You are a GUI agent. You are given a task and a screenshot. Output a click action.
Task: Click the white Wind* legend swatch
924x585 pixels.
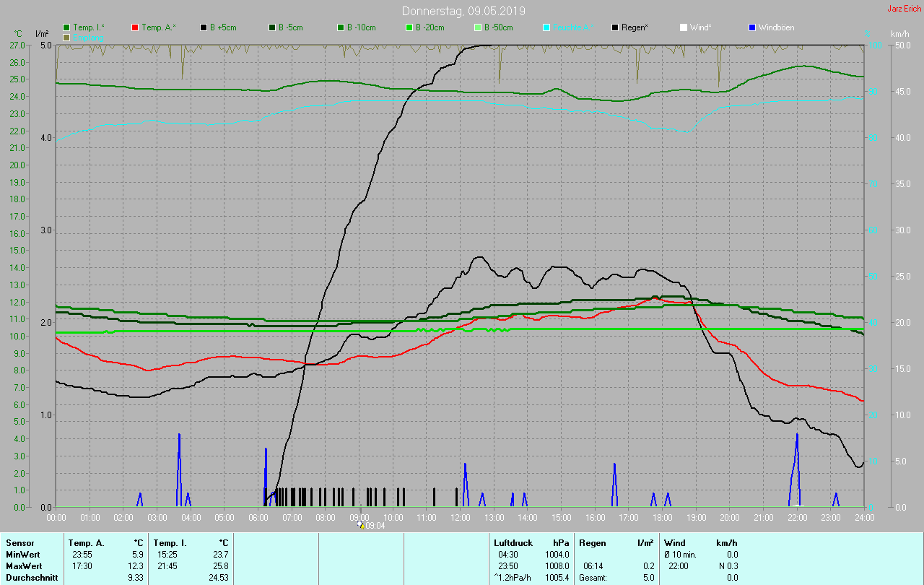pos(684,27)
